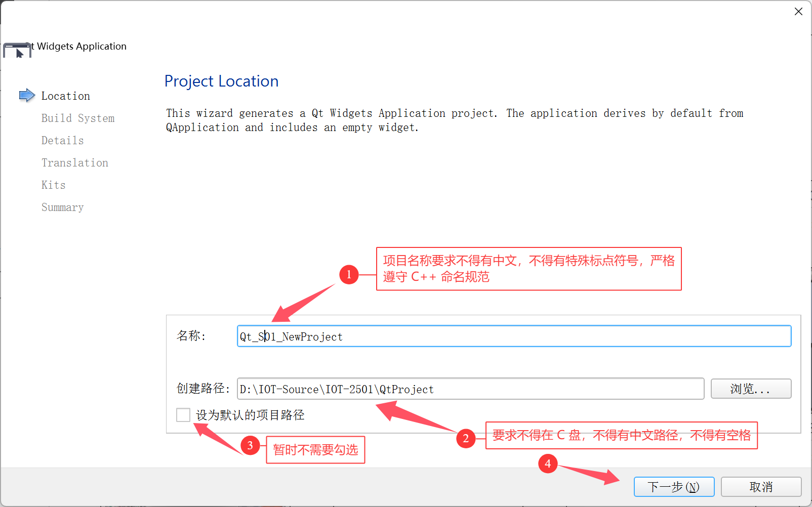Image resolution: width=812 pixels, height=507 pixels.
Task: Select the Build System wizard step
Action: (x=78, y=118)
